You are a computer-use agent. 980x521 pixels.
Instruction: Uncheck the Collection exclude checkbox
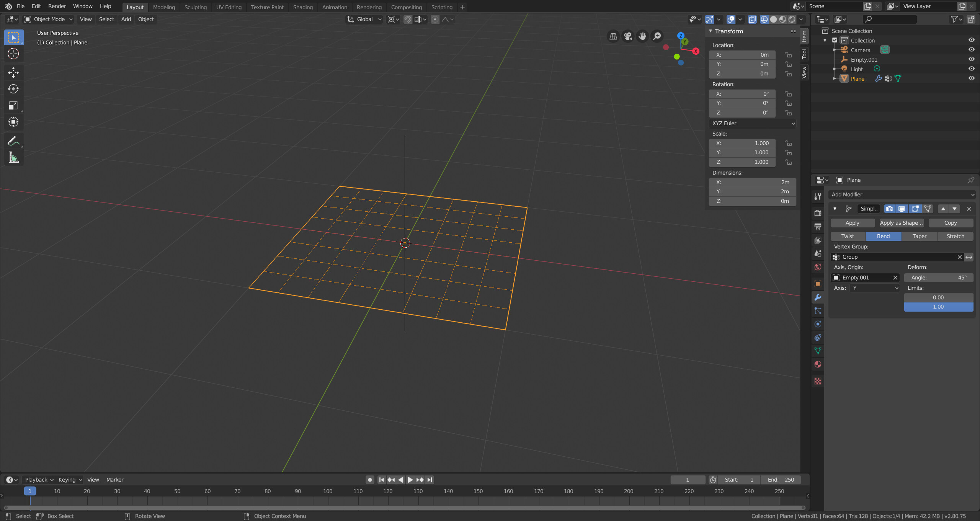835,40
